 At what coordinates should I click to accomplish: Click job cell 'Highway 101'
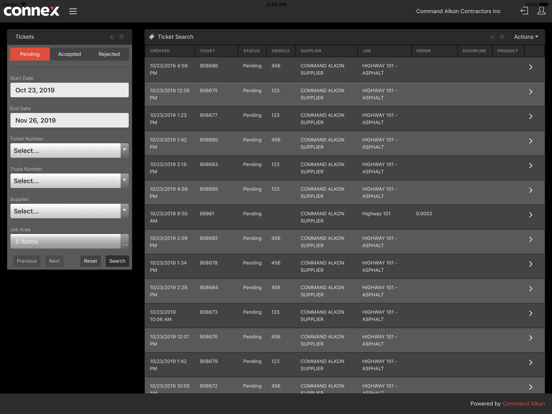pos(376,214)
